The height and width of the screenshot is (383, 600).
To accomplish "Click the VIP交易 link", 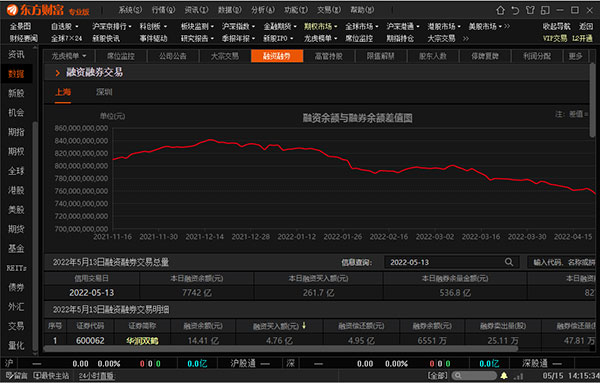I will (555, 39).
